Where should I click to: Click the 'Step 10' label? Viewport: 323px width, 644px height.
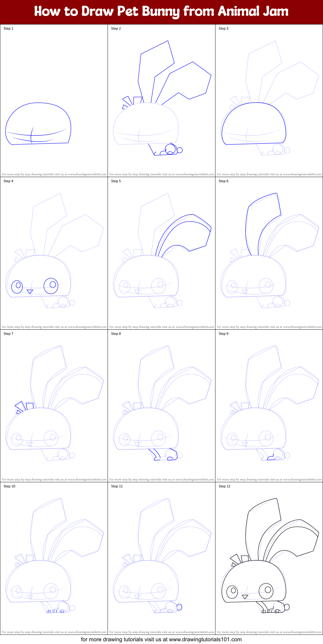(x=9, y=486)
